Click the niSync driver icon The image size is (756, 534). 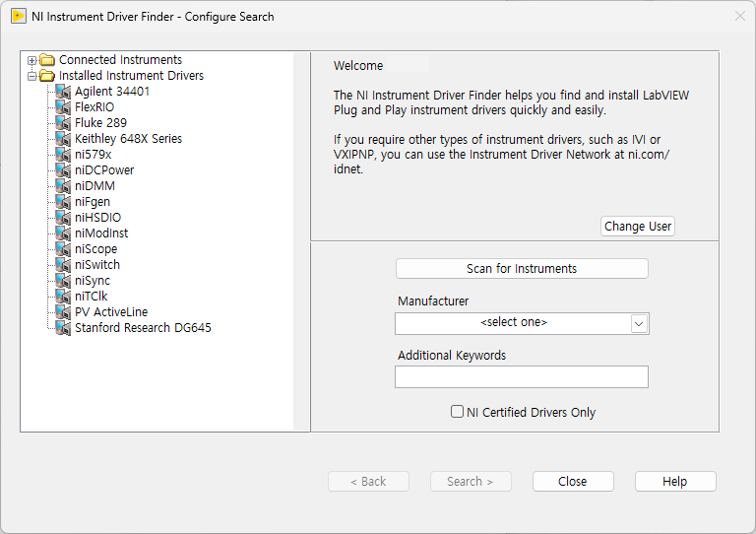coord(63,280)
